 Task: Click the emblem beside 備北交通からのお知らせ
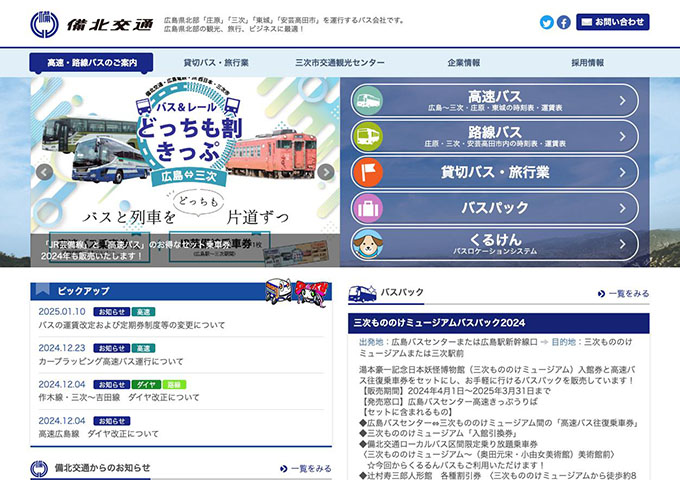(39, 469)
